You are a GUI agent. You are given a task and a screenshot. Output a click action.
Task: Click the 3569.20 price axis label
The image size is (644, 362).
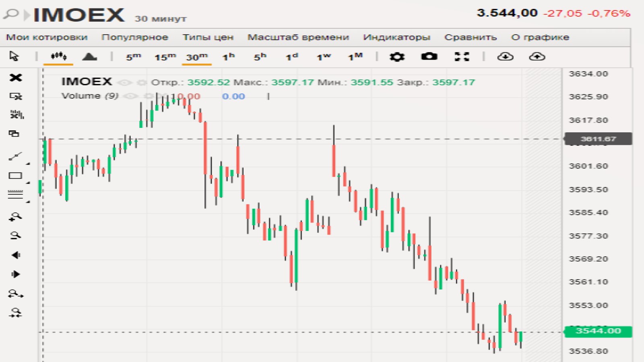click(x=588, y=259)
